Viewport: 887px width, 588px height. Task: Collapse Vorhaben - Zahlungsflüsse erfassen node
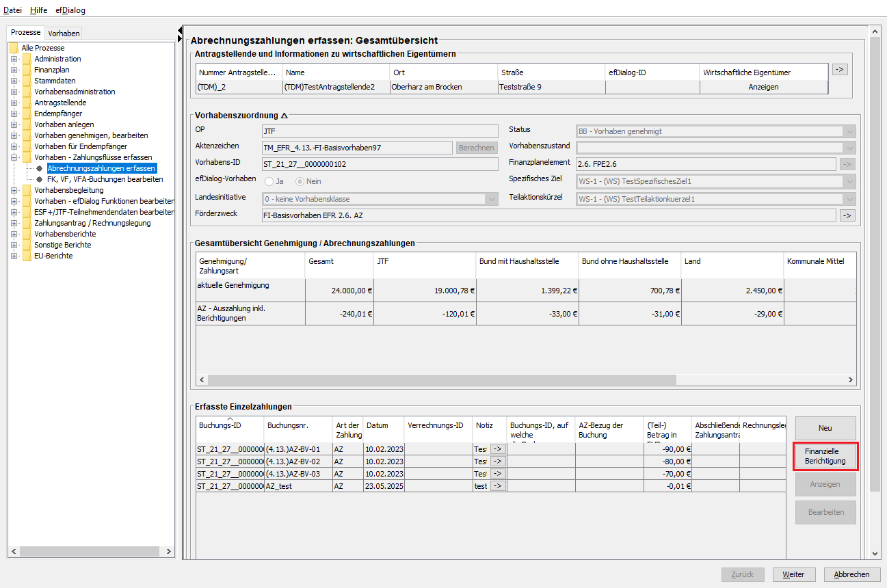pyautogui.click(x=14, y=157)
